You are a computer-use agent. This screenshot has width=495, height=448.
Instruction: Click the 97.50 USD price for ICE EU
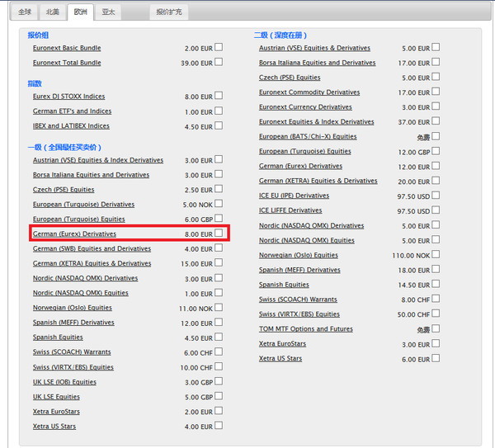pyautogui.click(x=413, y=196)
